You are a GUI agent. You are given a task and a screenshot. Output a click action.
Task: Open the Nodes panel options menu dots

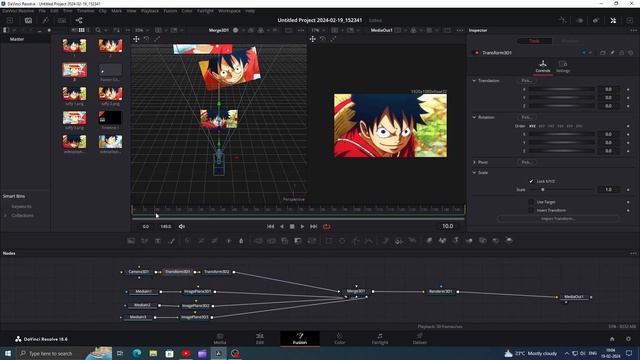(633, 253)
